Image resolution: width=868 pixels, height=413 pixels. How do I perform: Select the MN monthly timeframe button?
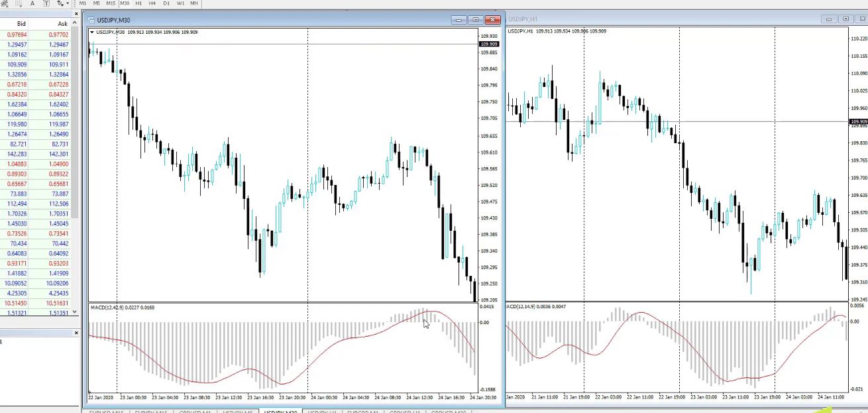(x=194, y=3)
